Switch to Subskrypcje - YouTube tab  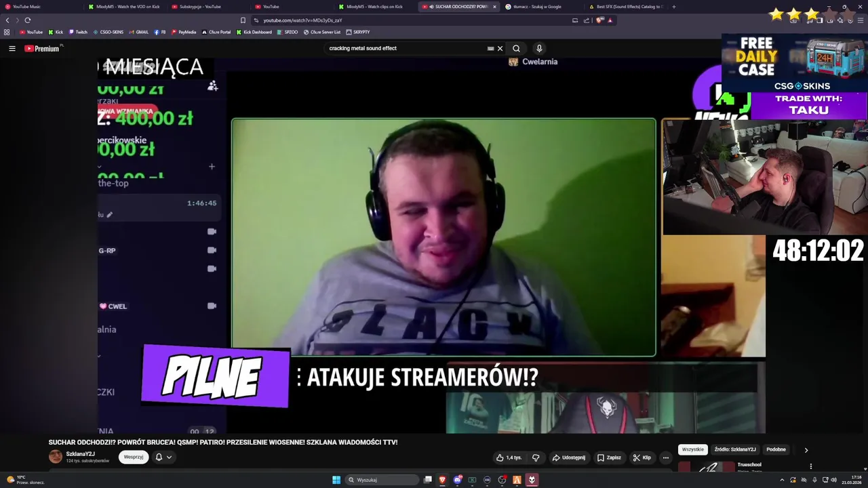[208, 7]
